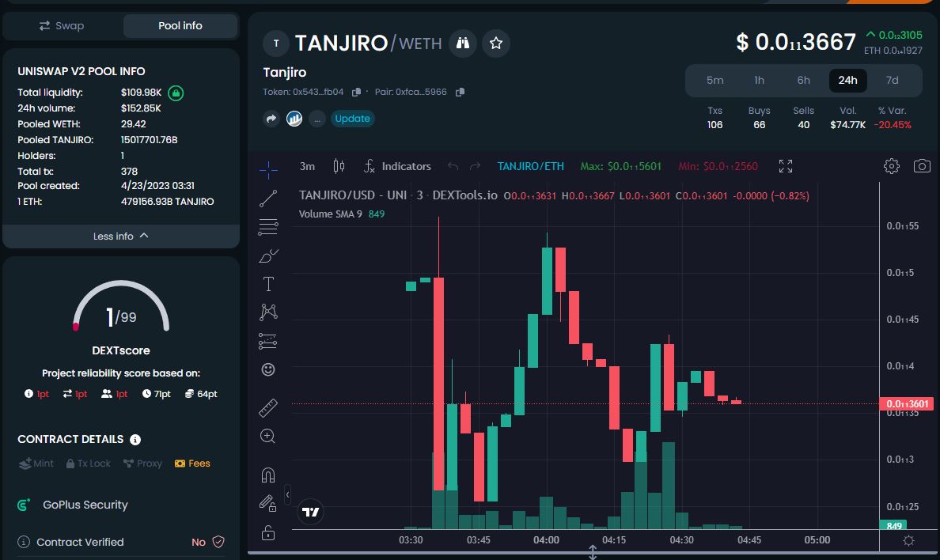Click the 64pt coins score item

[201, 394]
